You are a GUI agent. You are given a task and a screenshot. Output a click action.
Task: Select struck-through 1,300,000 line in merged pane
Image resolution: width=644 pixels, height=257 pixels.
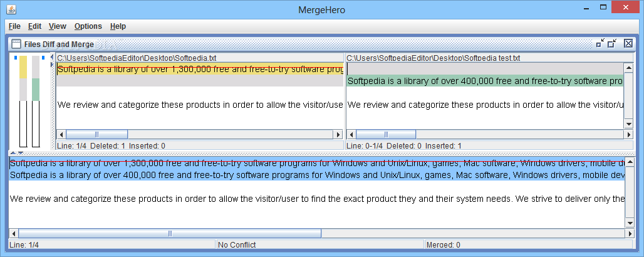pos(316,164)
